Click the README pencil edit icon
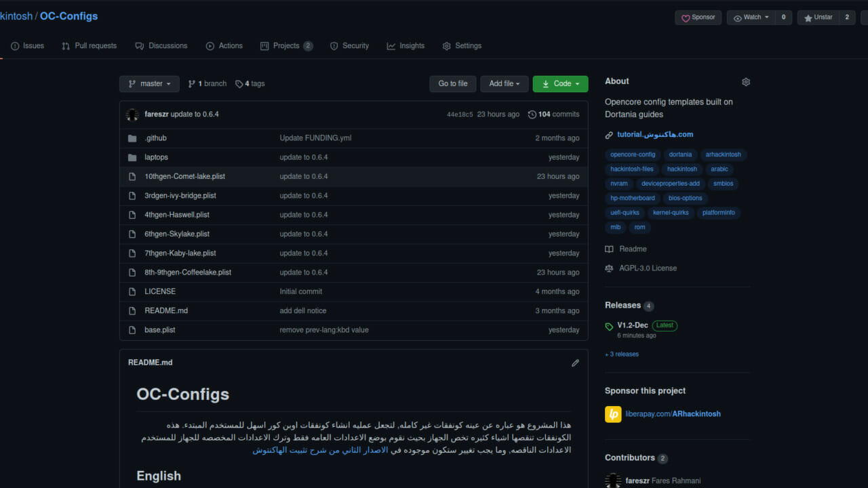 pyautogui.click(x=575, y=363)
